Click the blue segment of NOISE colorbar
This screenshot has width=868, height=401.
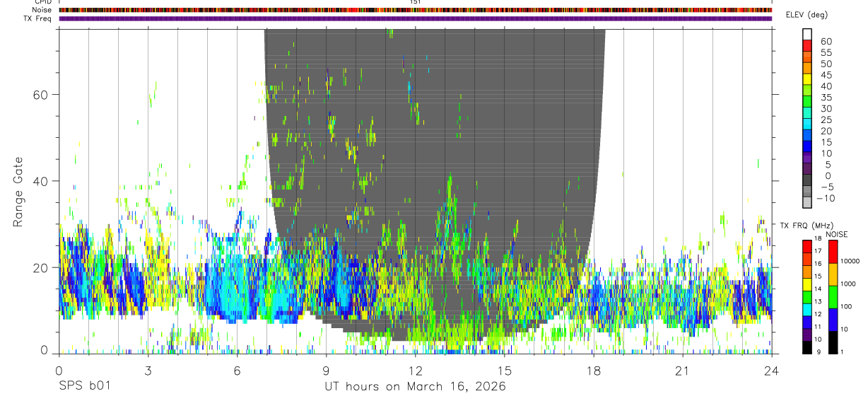(833, 320)
